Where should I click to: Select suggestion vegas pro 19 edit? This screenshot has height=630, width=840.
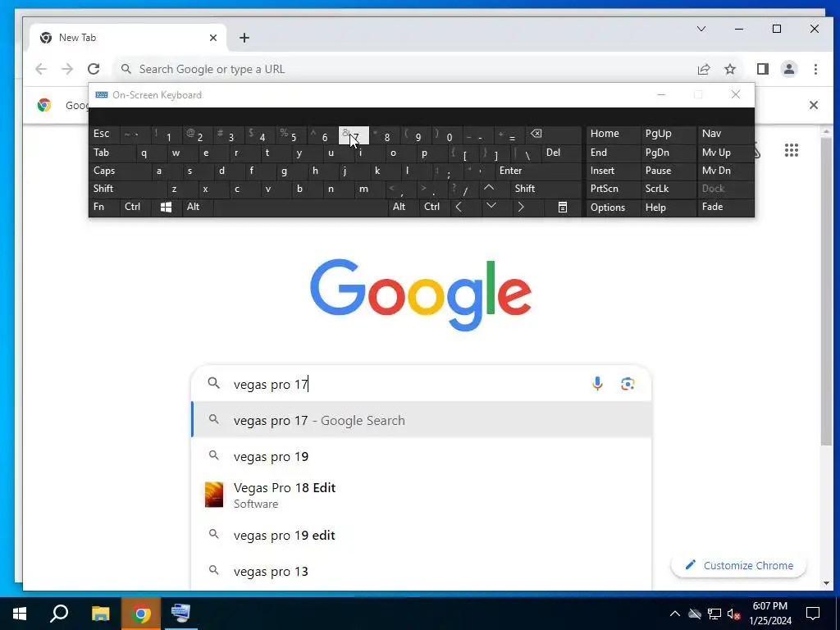(422, 535)
